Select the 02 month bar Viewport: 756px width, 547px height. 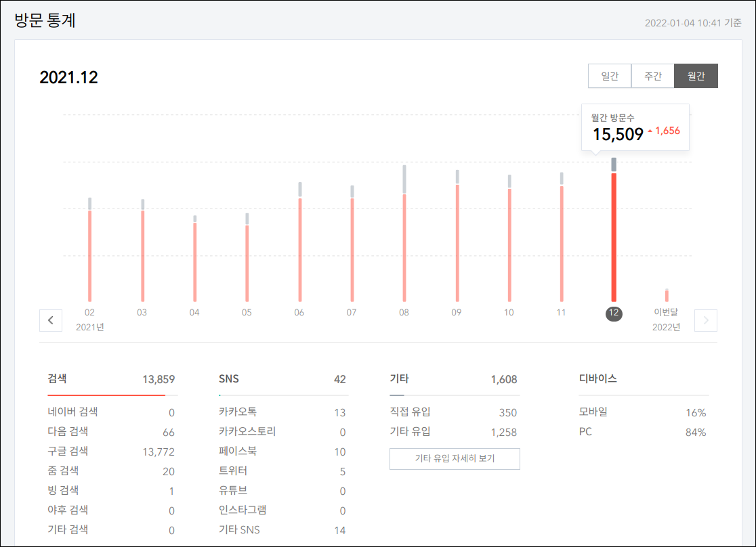(89, 250)
